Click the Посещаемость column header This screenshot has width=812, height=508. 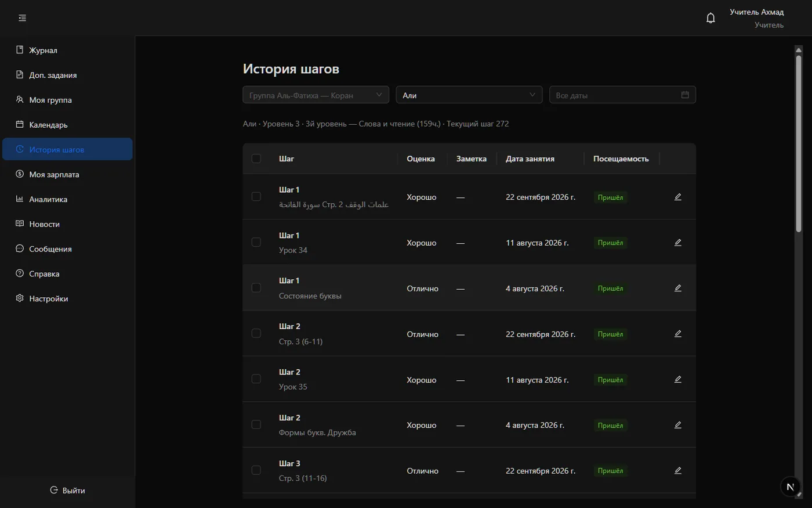(621, 158)
